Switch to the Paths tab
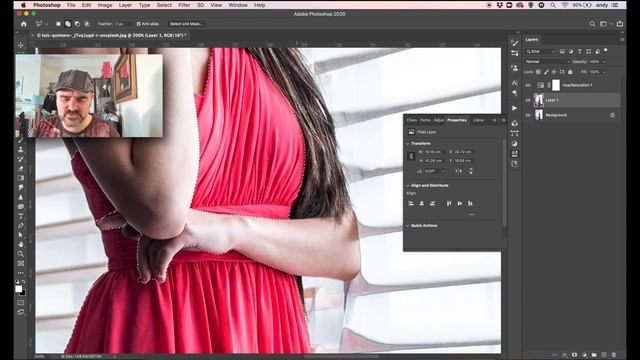 (x=425, y=120)
